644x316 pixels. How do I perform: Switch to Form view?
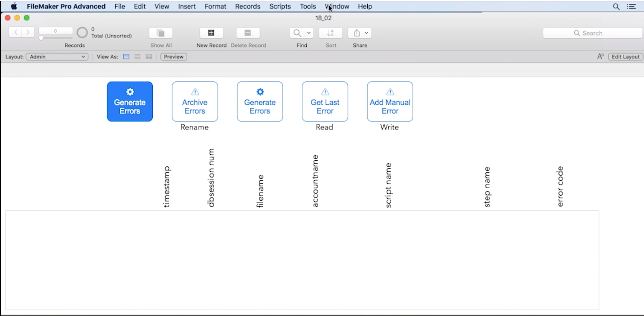pos(126,57)
